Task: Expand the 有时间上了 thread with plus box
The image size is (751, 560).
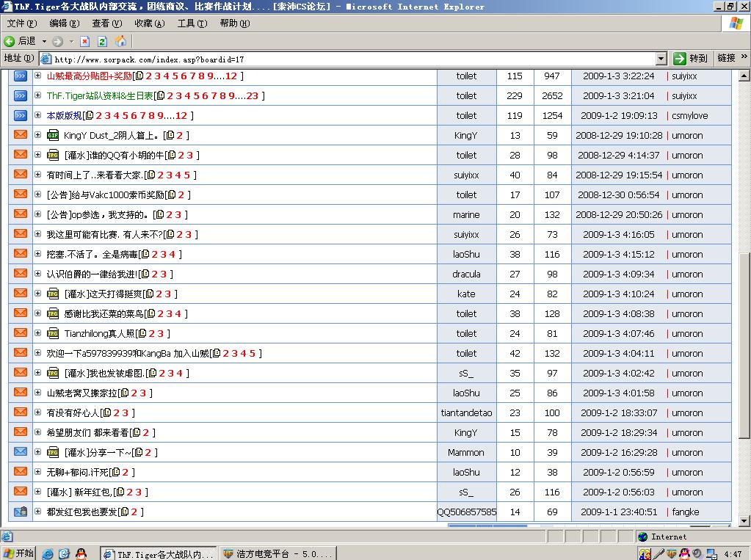Action: tap(38, 175)
